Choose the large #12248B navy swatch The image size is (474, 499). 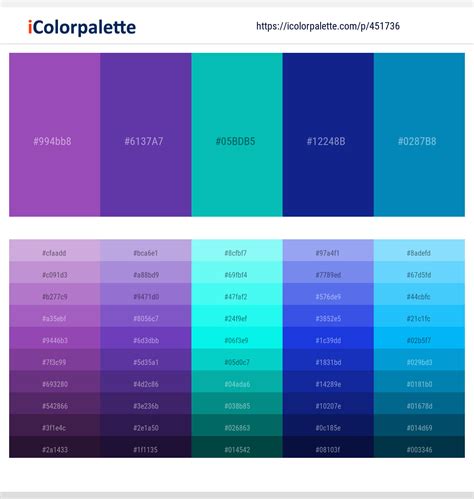(x=328, y=135)
